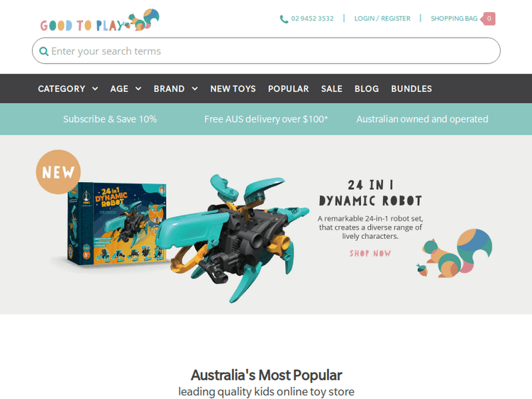Click the magnifying glass search icon

pos(44,51)
